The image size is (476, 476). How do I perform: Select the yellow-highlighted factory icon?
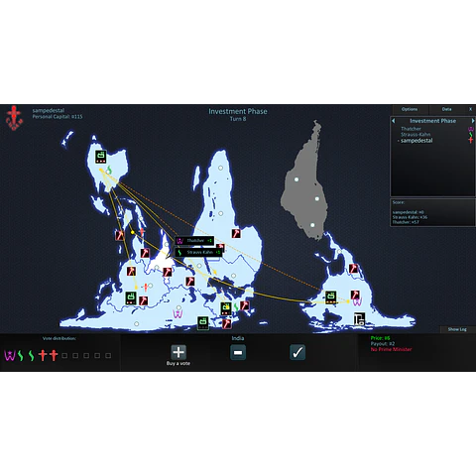226,308
